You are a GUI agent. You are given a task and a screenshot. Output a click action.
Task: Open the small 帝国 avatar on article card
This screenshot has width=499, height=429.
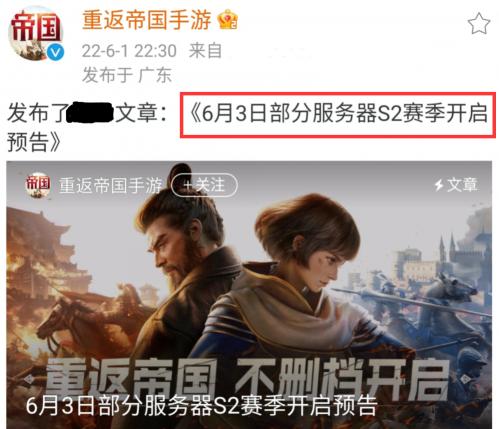pyautogui.click(x=38, y=185)
